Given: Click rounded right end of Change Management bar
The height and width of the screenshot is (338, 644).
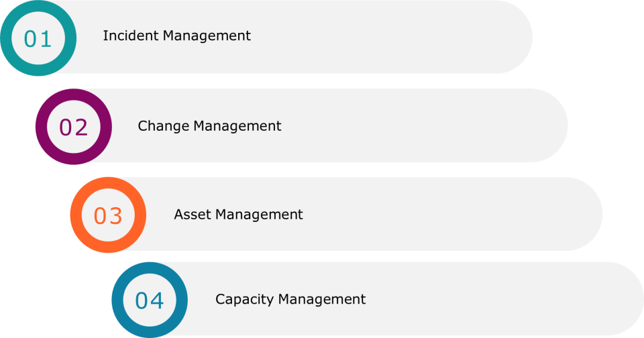Looking at the screenshot, I should coord(549,125).
